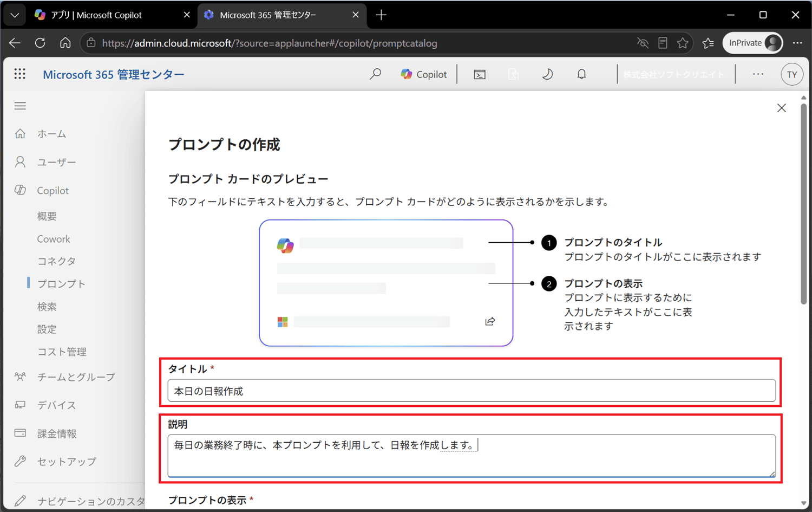Open Copilot from the header bar
Viewport: 812px width, 512px height.
tap(424, 74)
